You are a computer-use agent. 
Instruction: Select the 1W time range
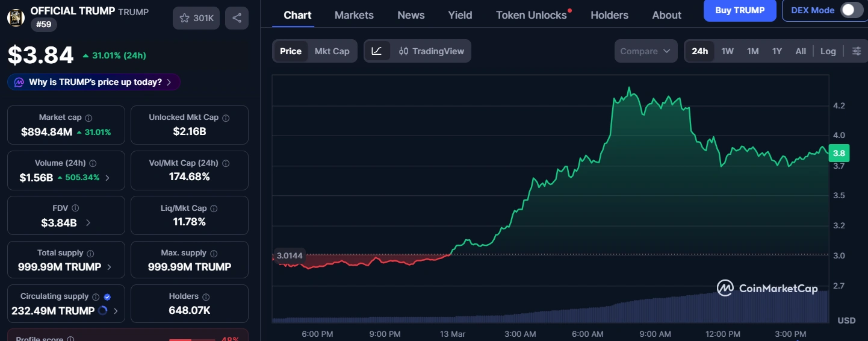point(727,51)
